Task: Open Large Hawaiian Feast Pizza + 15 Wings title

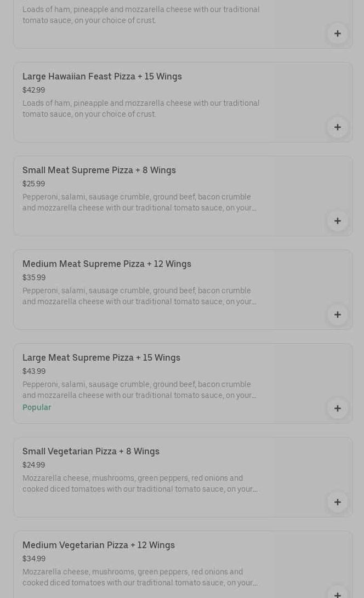Action: click(102, 76)
